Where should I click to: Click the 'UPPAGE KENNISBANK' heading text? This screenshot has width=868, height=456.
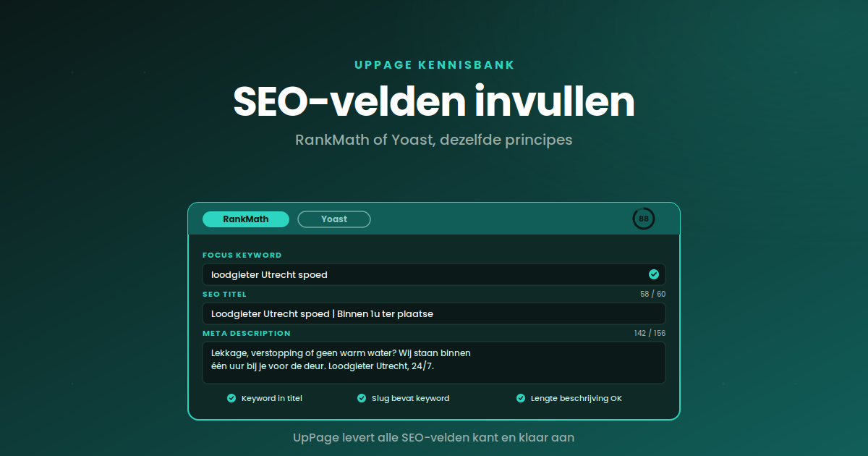[434, 65]
